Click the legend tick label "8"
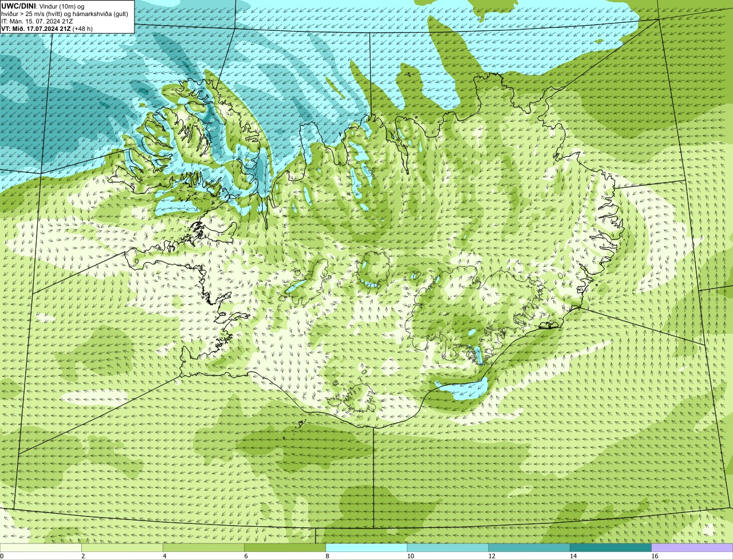 point(328,556)
